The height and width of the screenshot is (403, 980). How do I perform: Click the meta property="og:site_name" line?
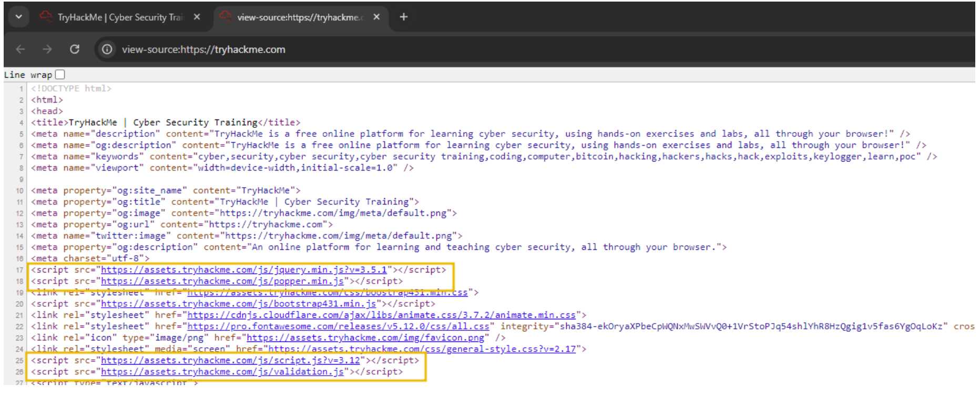point(166,190)
